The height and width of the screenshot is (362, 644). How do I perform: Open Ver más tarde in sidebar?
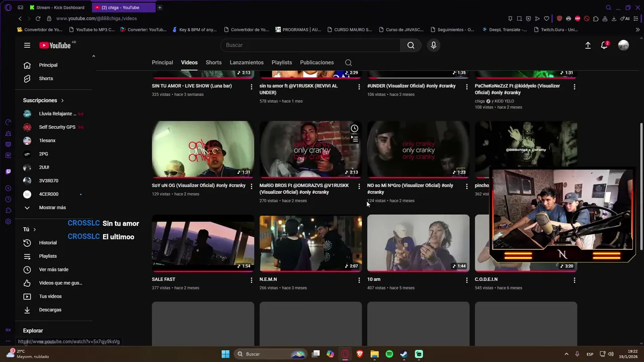click(53, 269)
